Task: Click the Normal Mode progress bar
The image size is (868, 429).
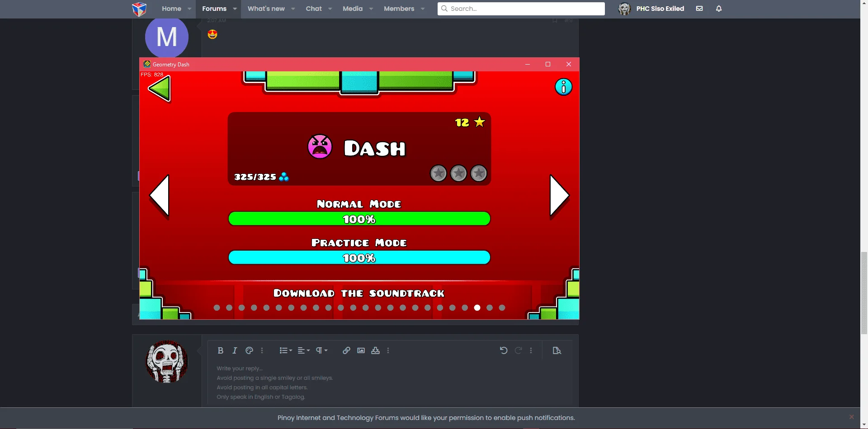Action: tap(359, 219)
